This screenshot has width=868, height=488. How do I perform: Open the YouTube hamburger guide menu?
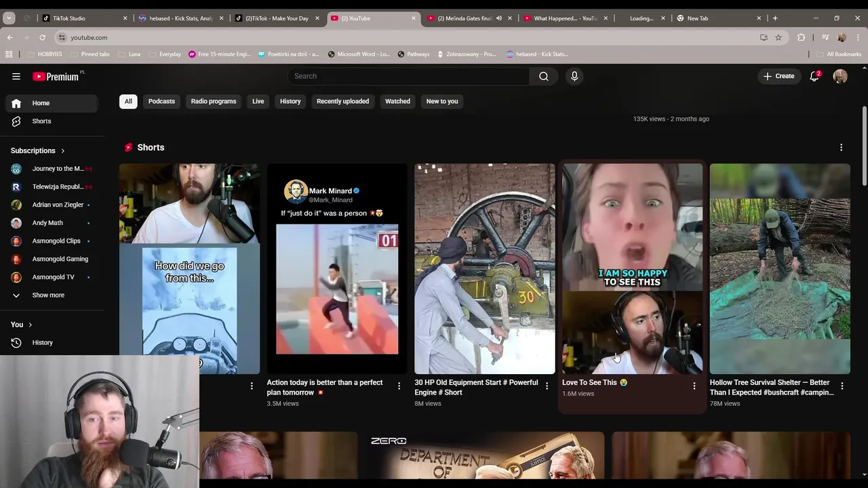tap(16, 77)
